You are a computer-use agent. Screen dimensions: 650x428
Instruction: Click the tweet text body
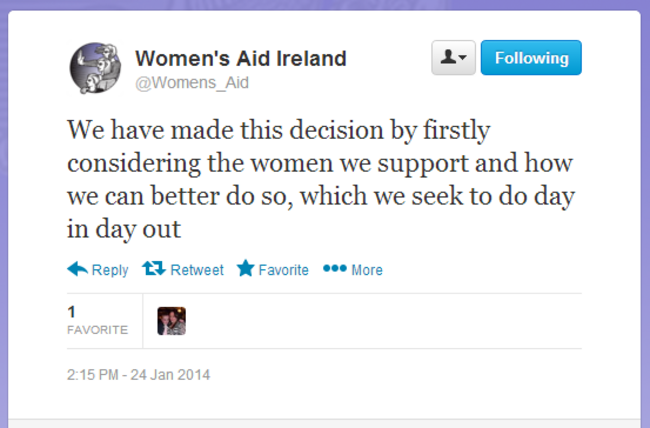click(x=321, y=179)
